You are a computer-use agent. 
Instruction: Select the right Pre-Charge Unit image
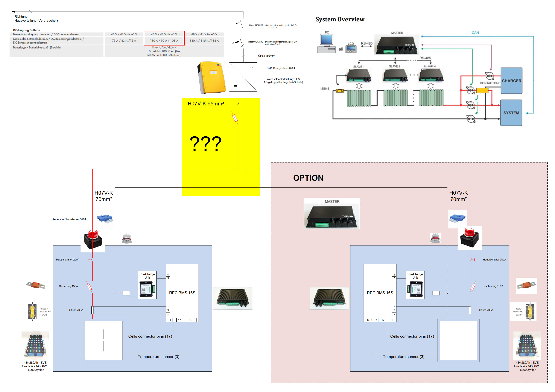(x=415, y=289)
